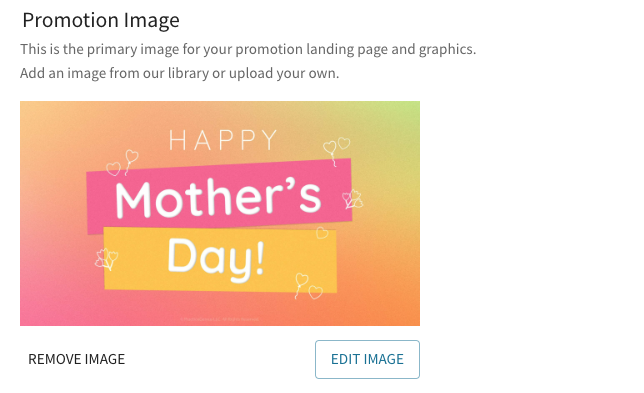
Task: Click the green corner of the gradient image
Action: (407, 112)
